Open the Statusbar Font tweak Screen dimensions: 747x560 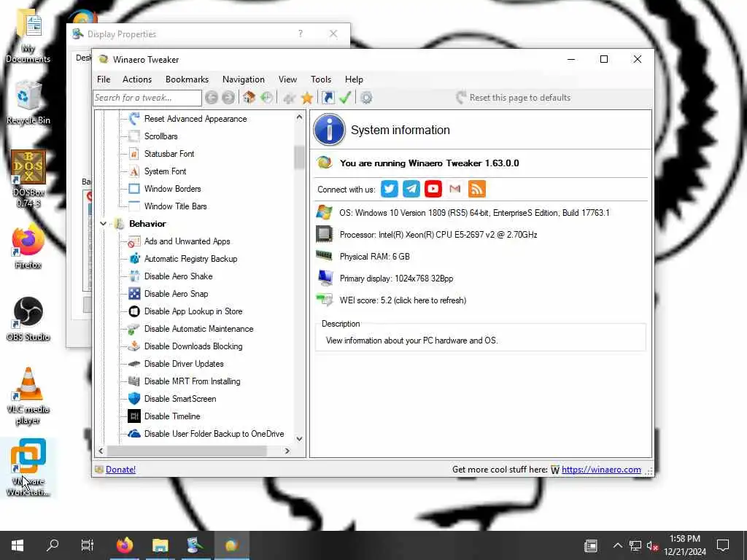tap(169, 154)
